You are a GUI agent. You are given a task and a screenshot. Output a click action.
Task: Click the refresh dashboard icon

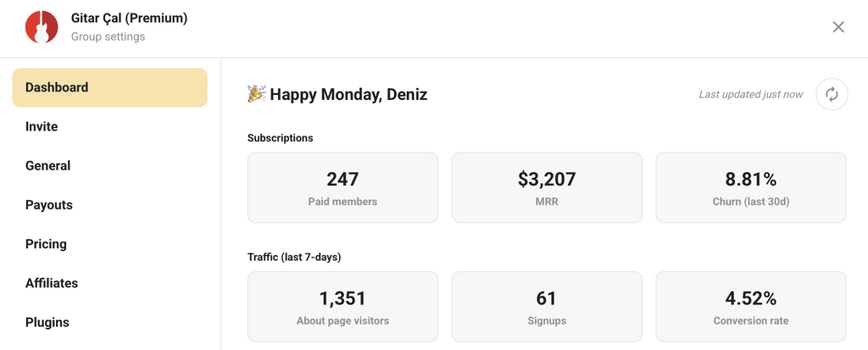point(832,94)
